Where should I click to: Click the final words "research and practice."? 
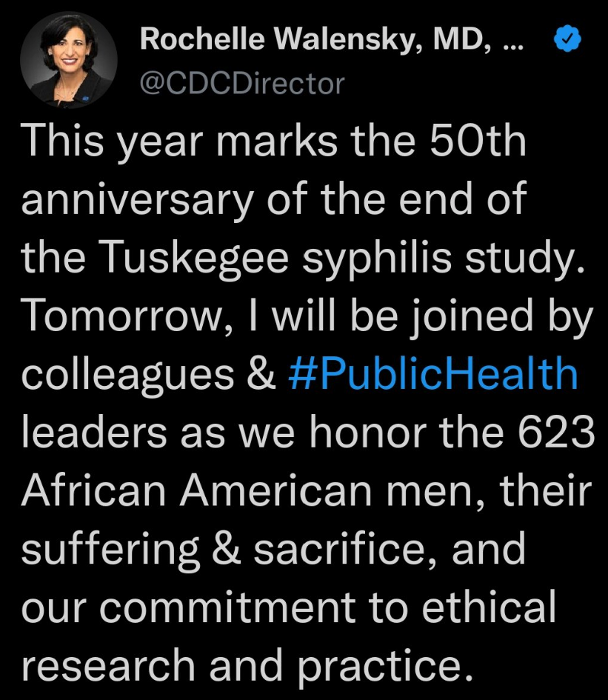pyautogui.click(x=247, y=664)
